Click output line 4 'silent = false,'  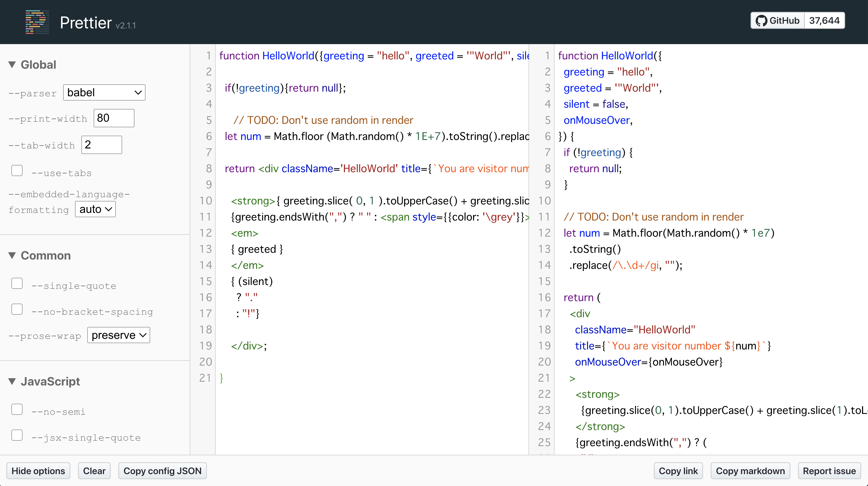596,104
